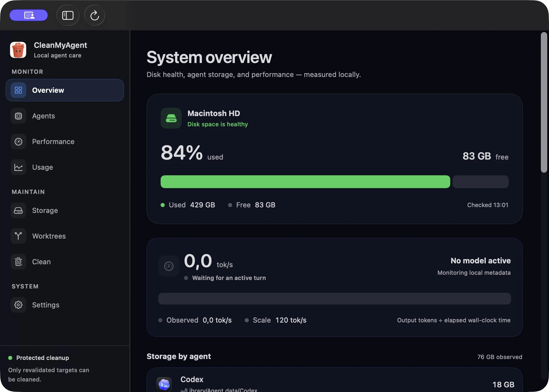549x392 pixels.
Task: Click the empty tok/s throughput bar
Action: (334, 299)
